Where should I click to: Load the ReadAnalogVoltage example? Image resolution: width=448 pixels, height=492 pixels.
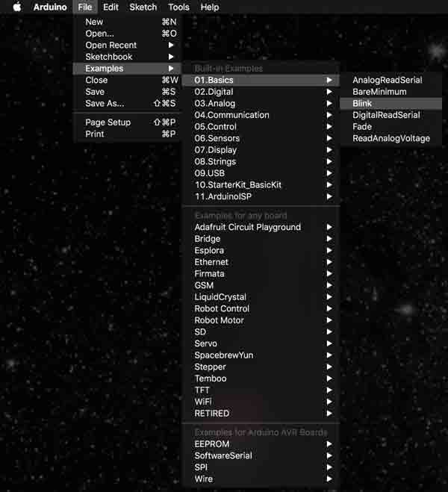click(x=391, y=138)
